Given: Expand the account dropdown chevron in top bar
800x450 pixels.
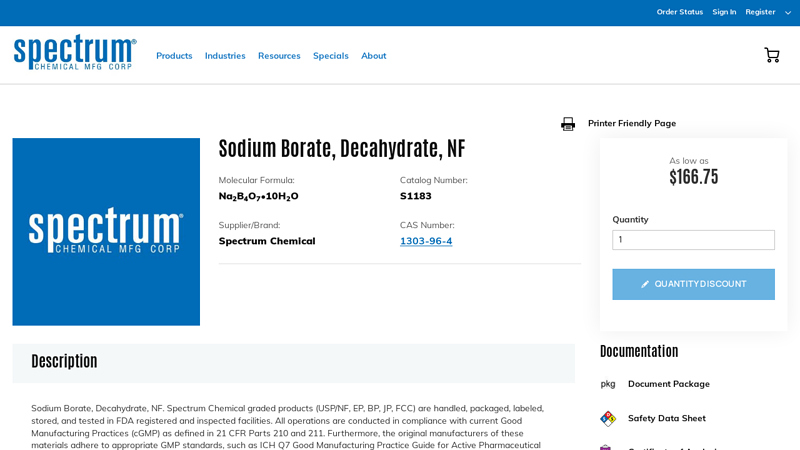Looking at the screenshot, I should point(788,13).
